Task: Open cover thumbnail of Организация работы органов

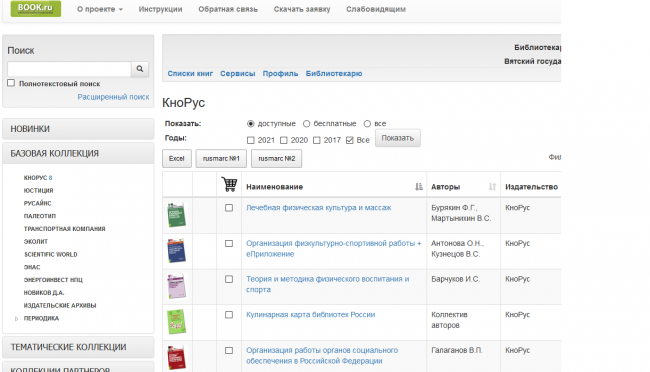Action: [x=177, y=357]
